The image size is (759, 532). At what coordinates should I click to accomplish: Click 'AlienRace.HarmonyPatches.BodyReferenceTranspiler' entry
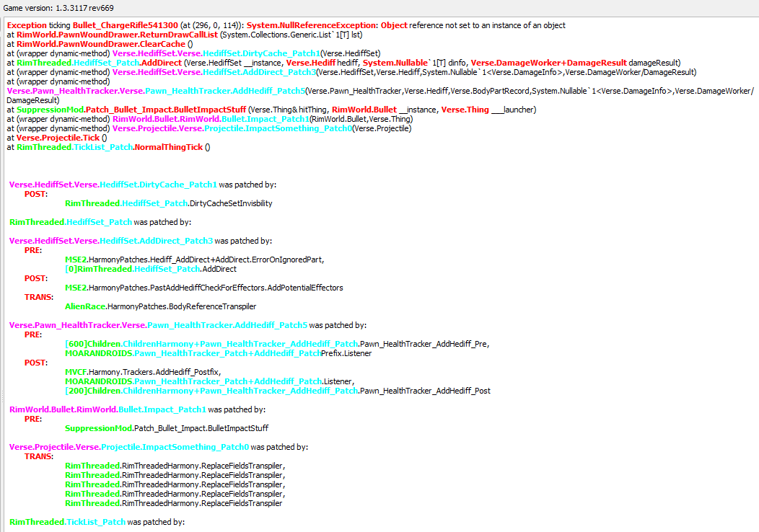tap(161, 306)
